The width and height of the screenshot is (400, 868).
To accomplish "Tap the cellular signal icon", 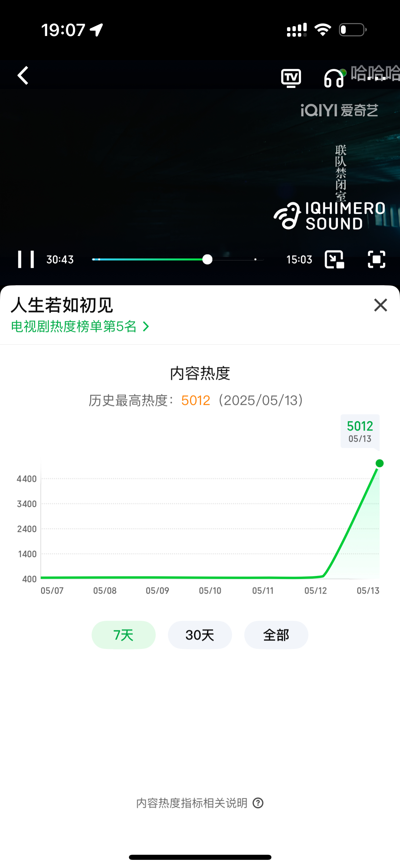I will coord(297,30).
